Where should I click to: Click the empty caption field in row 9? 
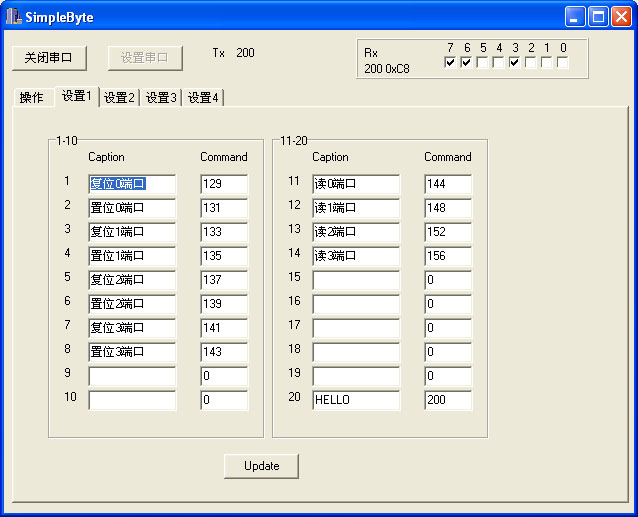point(132,376)
